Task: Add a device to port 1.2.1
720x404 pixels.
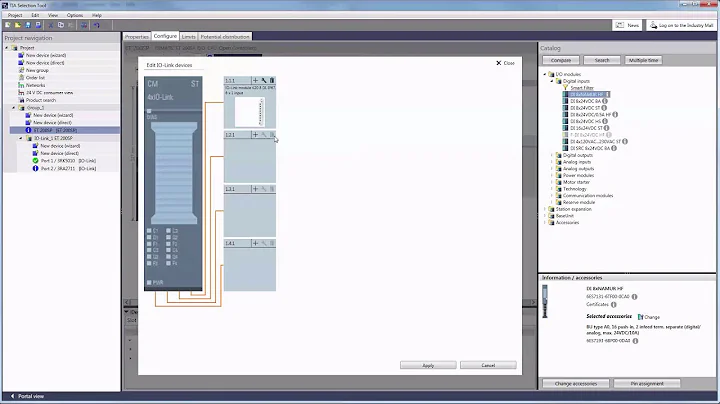Action: (255, 135)
